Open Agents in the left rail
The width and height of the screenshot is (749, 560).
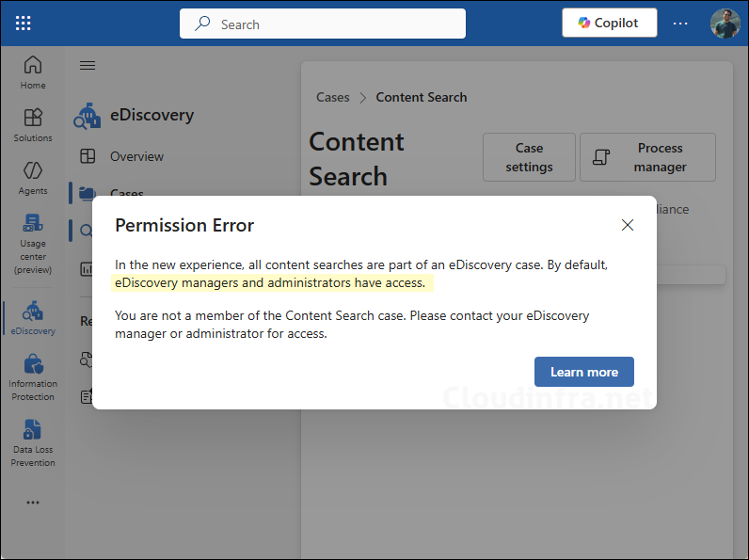(x=33, y=177)
